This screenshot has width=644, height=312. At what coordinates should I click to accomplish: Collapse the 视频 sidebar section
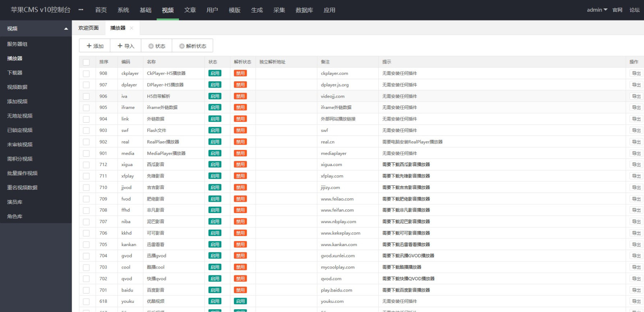(66, 29)
